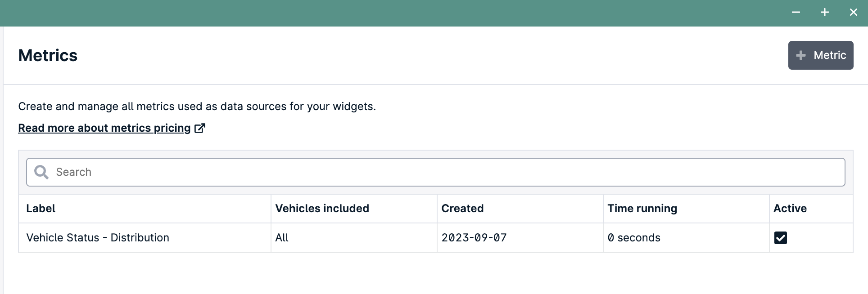Open the Vehicle Status - Distribution metric
This screenshot has height=294, width=868.
[98, 238]
